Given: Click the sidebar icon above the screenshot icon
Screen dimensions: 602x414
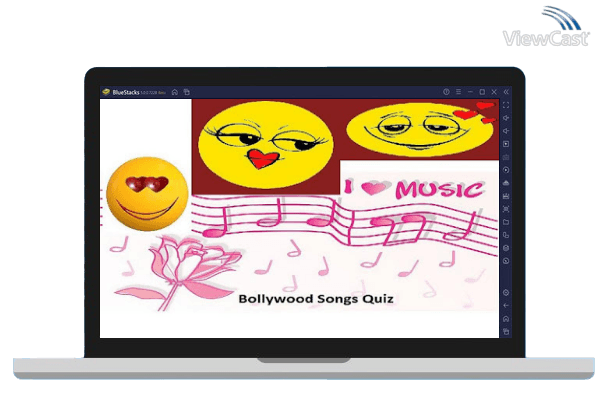Looking at the screenshot, I should (x=506, y=196).
